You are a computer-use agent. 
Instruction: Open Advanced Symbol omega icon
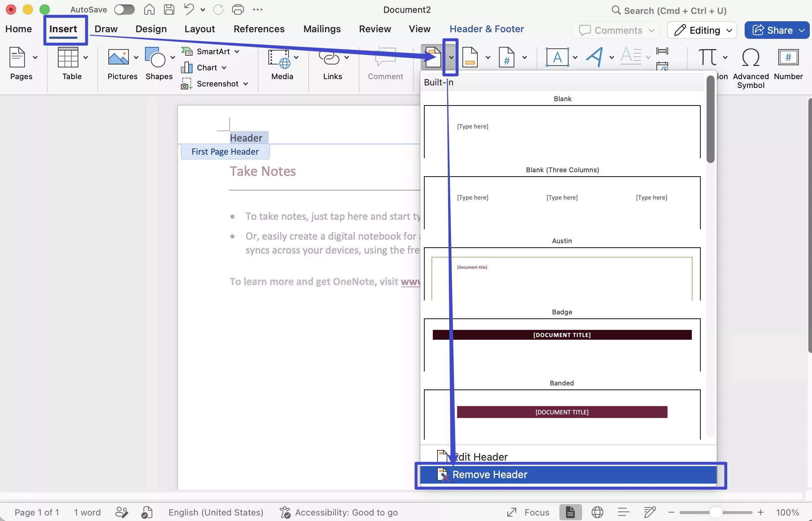point(751,58)
